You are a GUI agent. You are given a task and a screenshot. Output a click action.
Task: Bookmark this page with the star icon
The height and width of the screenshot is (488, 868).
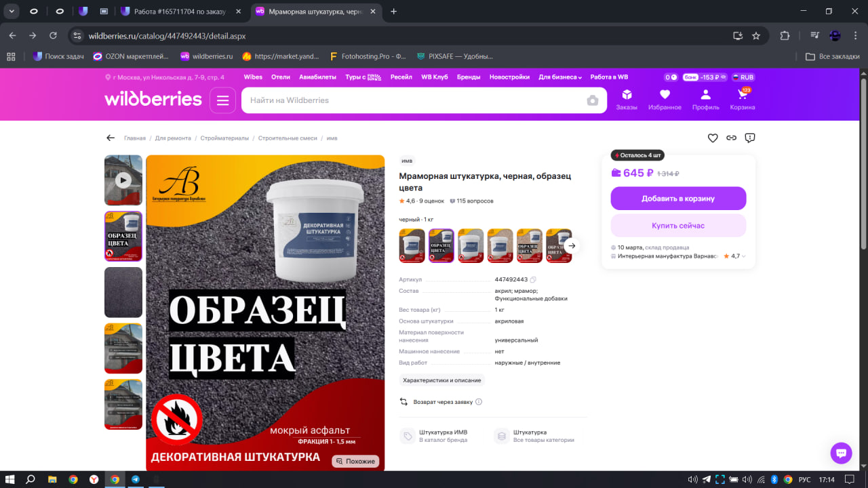756,35
